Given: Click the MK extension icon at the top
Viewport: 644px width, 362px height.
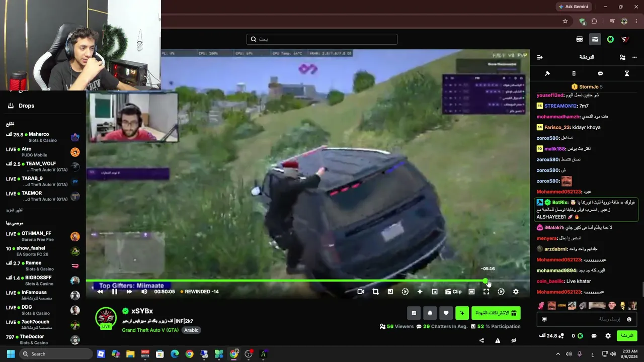Looking at the screenshot, I should point(580,39).
